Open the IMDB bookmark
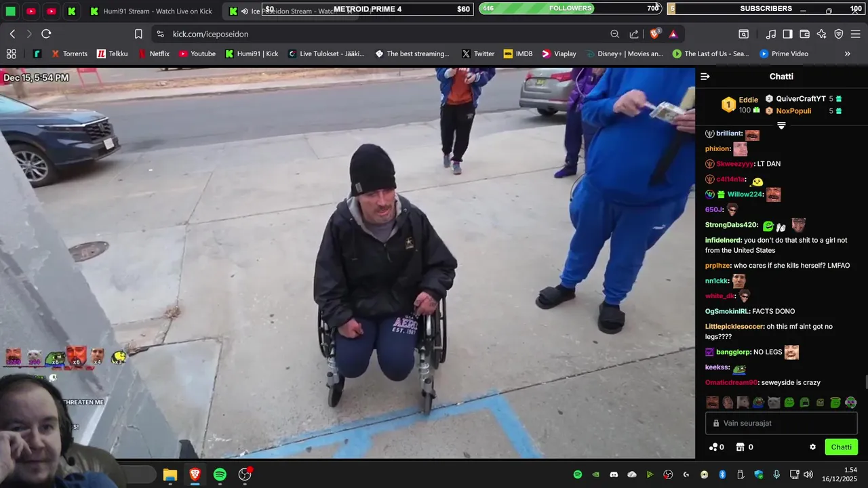868x488 pixels. click(518, 54)
